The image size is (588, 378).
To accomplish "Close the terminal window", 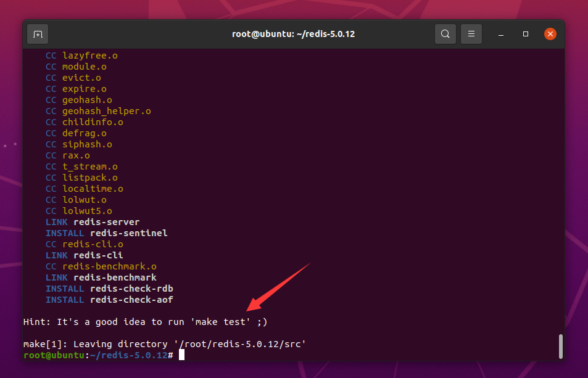I will click(550, 34).
